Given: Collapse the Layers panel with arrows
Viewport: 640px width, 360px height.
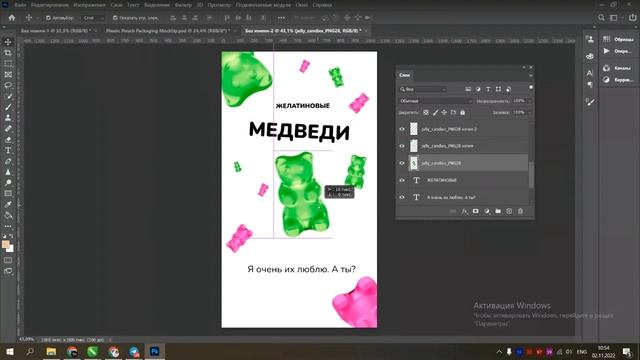Looking at the screenshot, I should pyautogui.click(x=524, y=67).
